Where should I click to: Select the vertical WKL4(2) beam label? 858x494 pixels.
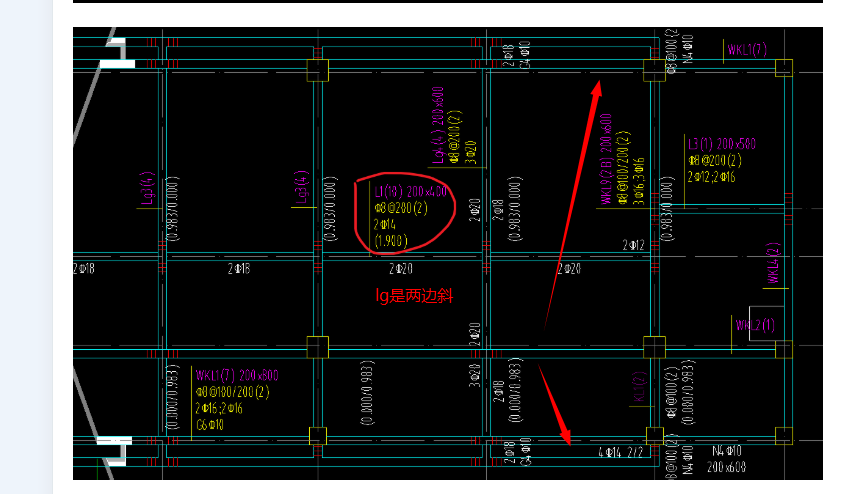(x=773, y=263)
